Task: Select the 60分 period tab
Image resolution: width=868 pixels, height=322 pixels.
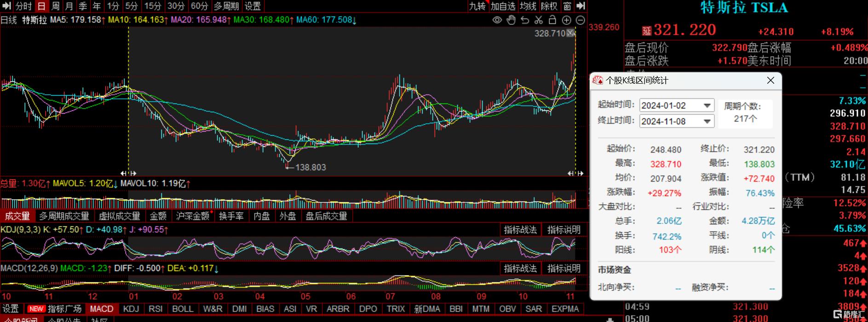Action: tap(199, 6)
